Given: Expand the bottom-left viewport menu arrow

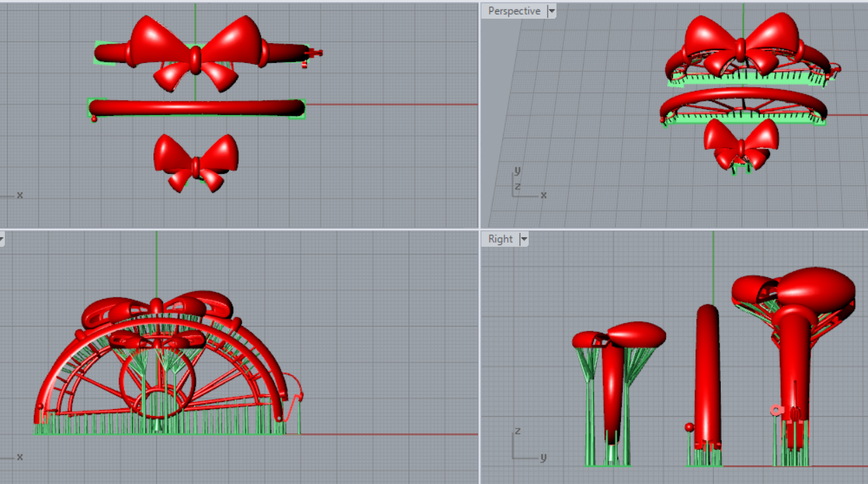Looking at the screenshot, I should tap(1, 239).
